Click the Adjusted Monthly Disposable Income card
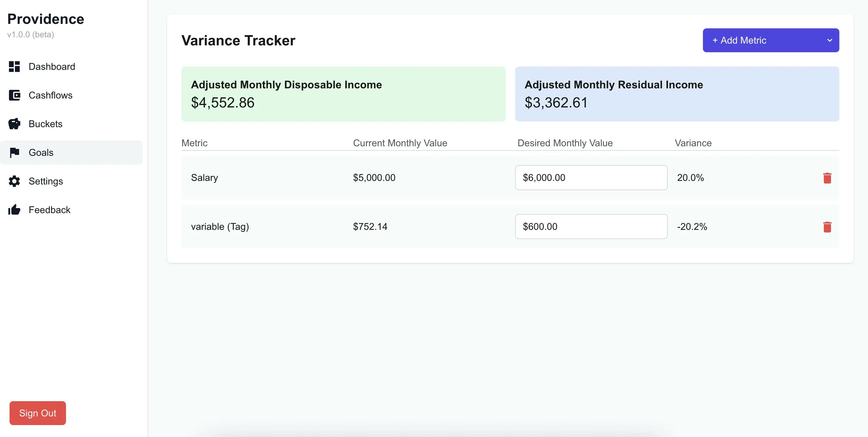 [x=343, y=94]
